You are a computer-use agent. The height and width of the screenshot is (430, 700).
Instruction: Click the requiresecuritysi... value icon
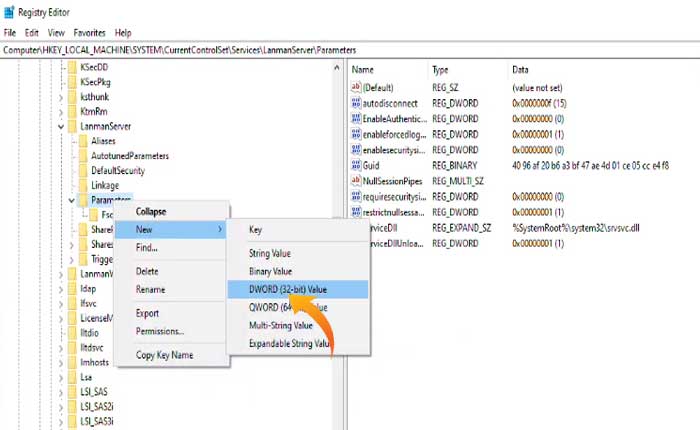point(356,196)
